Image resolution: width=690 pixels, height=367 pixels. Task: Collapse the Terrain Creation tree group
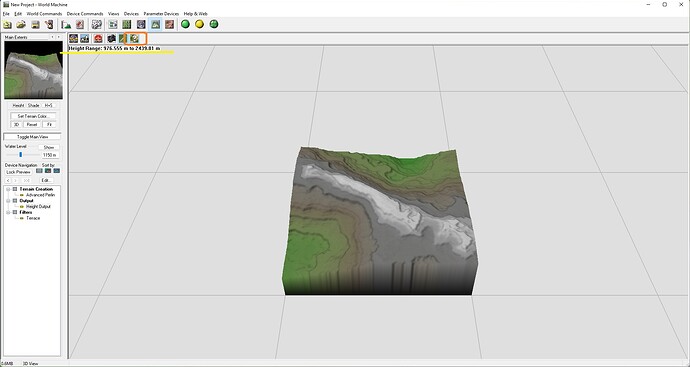[x=8, y=189]
